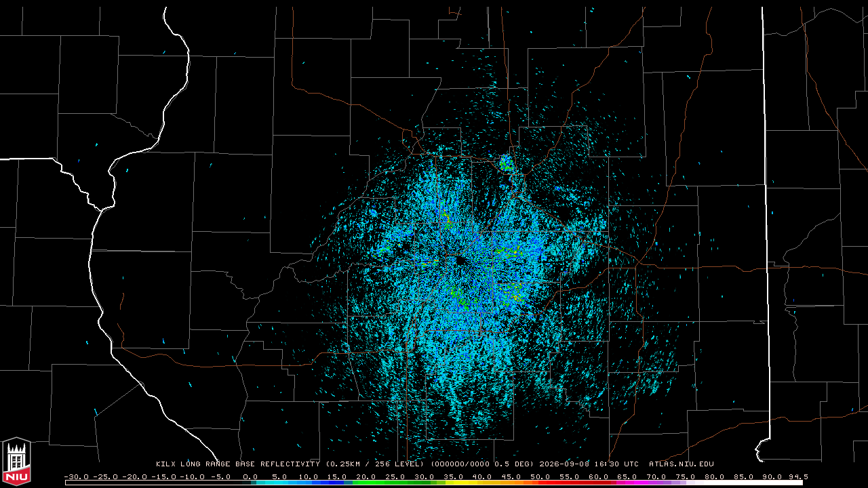Click the white low-end of the color scale
The width and height of the screenshot is (868, 488).
(x=153, y=483)
